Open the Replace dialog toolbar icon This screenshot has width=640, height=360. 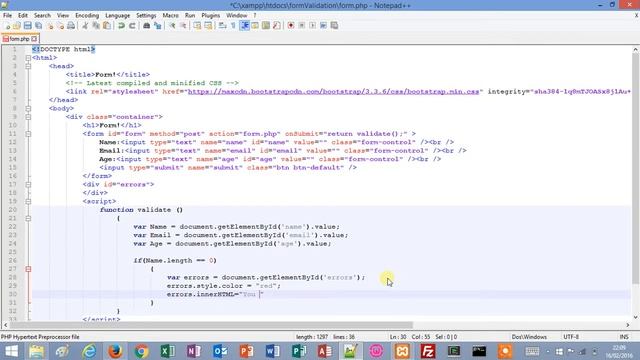[x=158, y=26]
